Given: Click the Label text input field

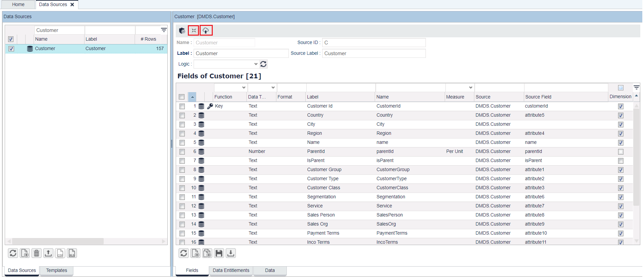Looking at the screenshot, I should 241,53.
